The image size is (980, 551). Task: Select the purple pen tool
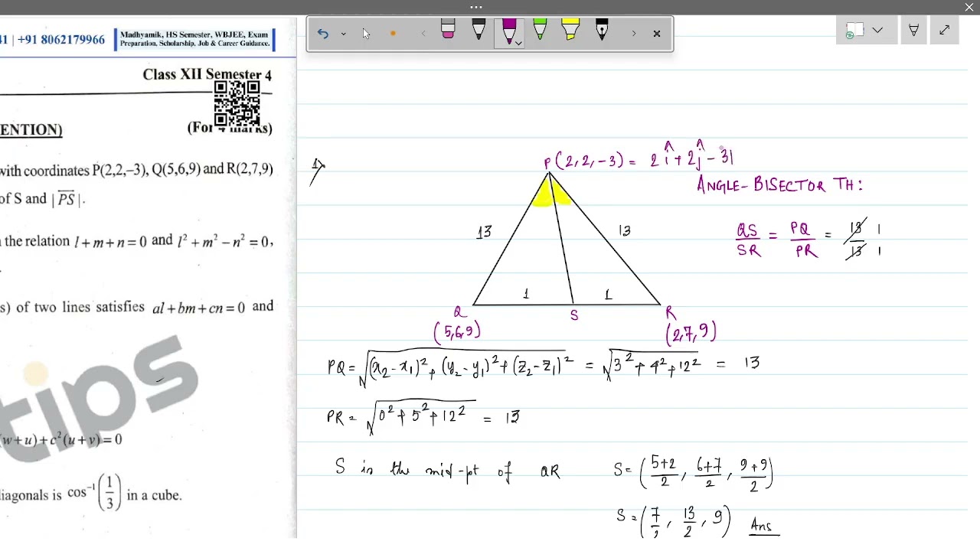[508, 31]
